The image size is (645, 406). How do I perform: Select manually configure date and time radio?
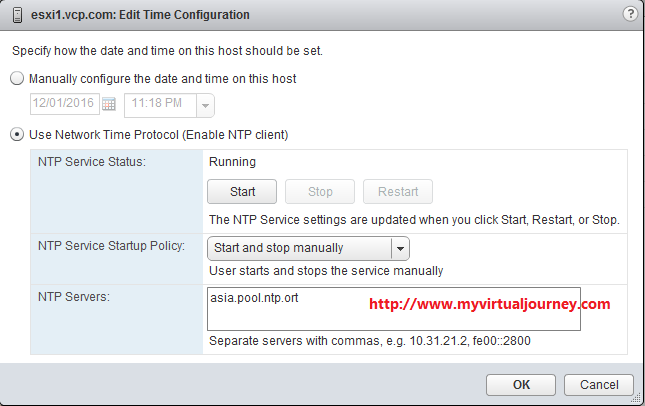point(17,78)
